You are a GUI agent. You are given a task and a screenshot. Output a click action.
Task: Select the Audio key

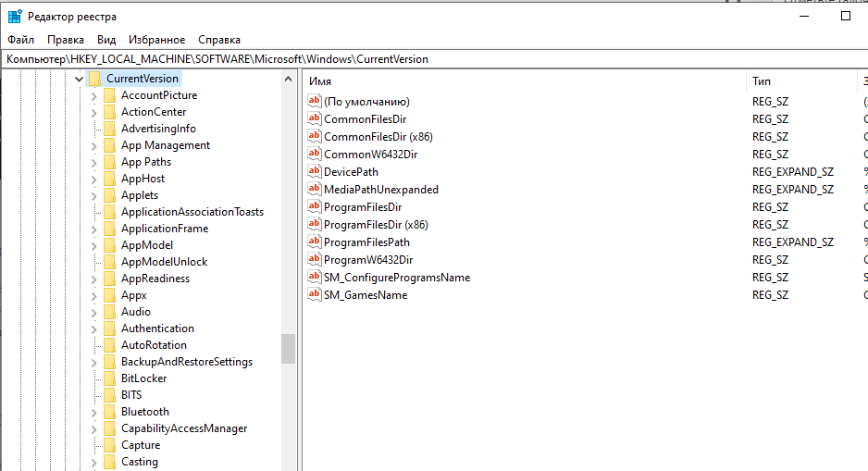point(136,312)
